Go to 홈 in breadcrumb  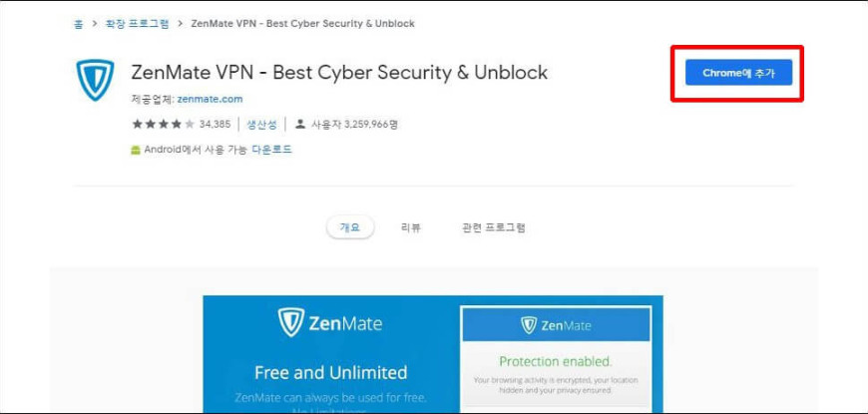(79, 24)
